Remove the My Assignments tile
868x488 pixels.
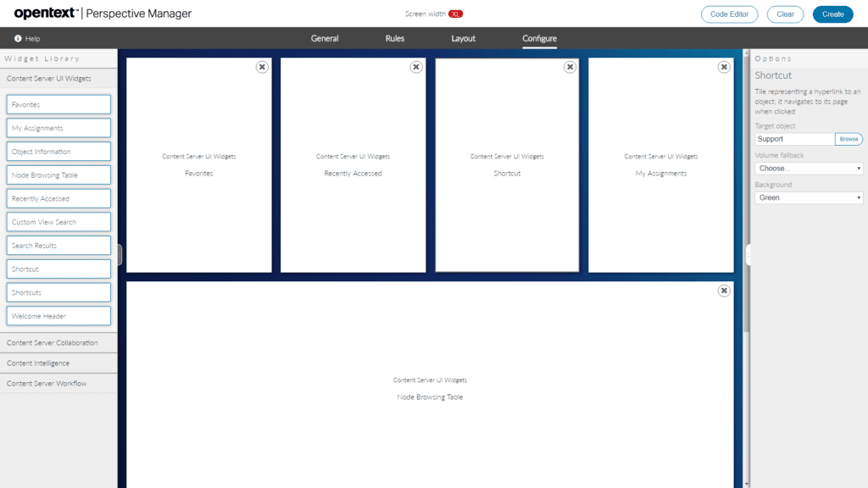[x=724, y=66]
